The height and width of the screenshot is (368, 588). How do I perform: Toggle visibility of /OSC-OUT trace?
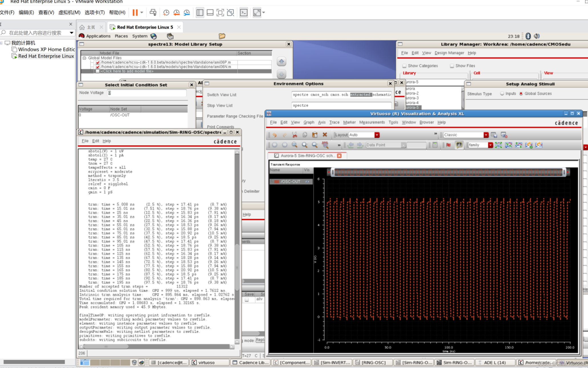pyautogui.click(x=307, y=182)
